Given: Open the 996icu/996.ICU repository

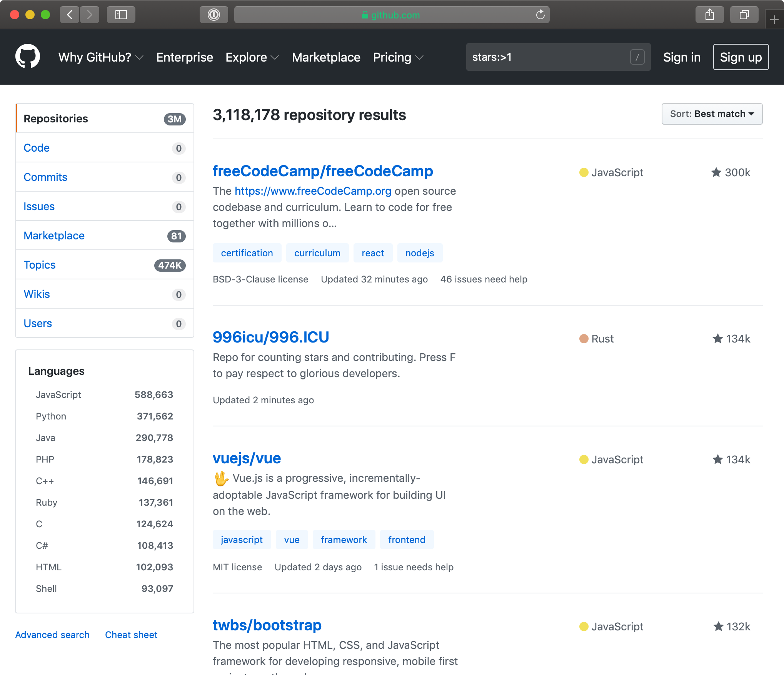Looking at the screenshot, I should 271,337.
